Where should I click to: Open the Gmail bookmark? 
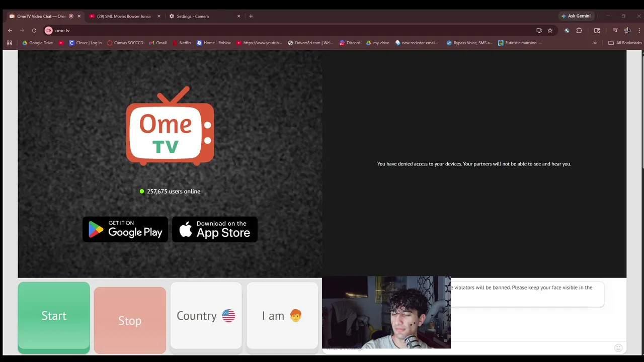tap(158, 43)
